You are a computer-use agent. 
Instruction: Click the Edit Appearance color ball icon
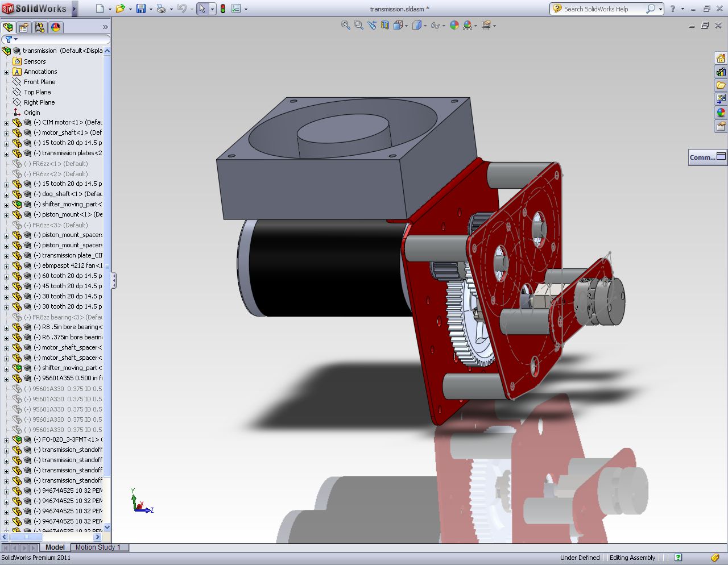[454, 25]
